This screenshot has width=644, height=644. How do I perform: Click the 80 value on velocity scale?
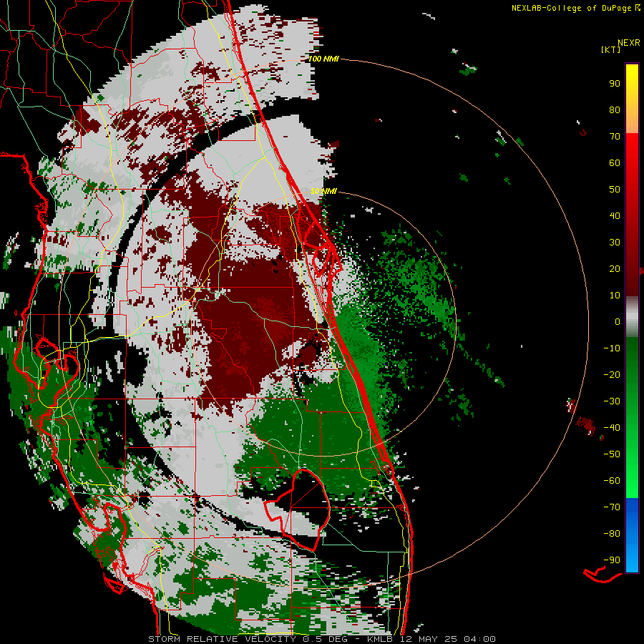(615, 109)
